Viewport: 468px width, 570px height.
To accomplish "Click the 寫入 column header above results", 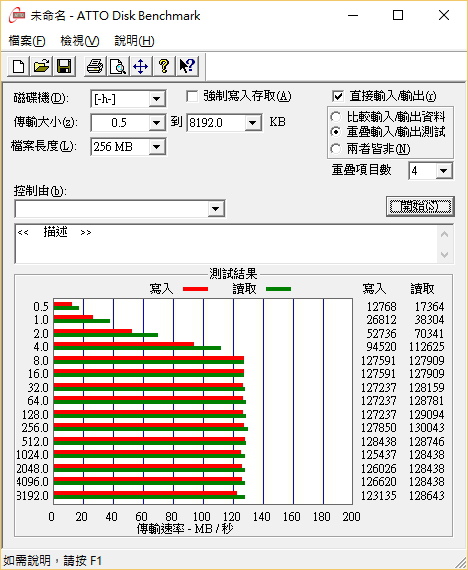I will pos(374,289).
